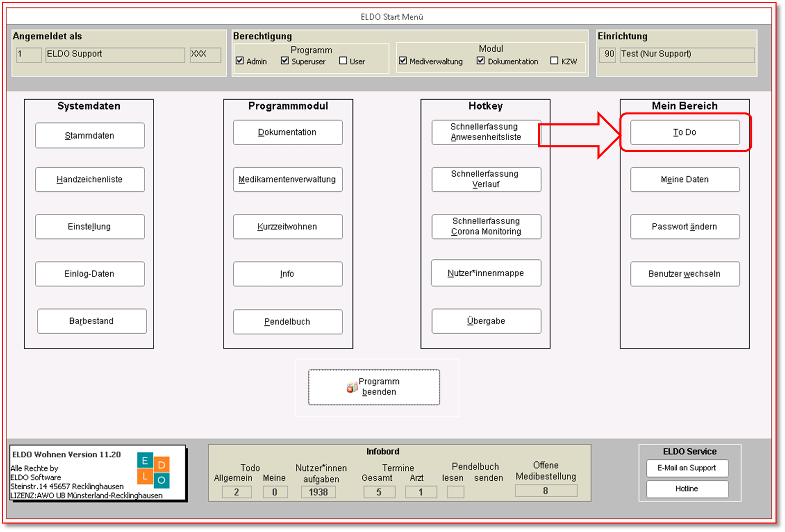Toggle the Admin checkbox
This screenshot has width=785, height=532.
tap(240, 61)
